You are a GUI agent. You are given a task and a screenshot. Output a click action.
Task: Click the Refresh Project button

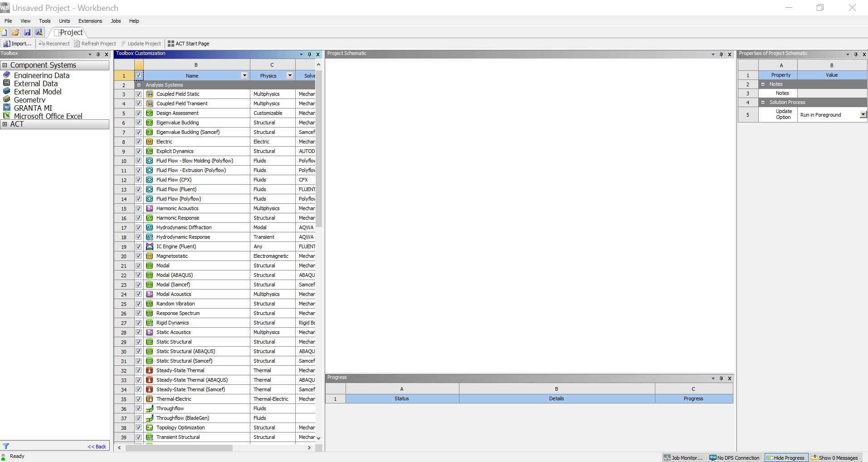tap(95, 44)
